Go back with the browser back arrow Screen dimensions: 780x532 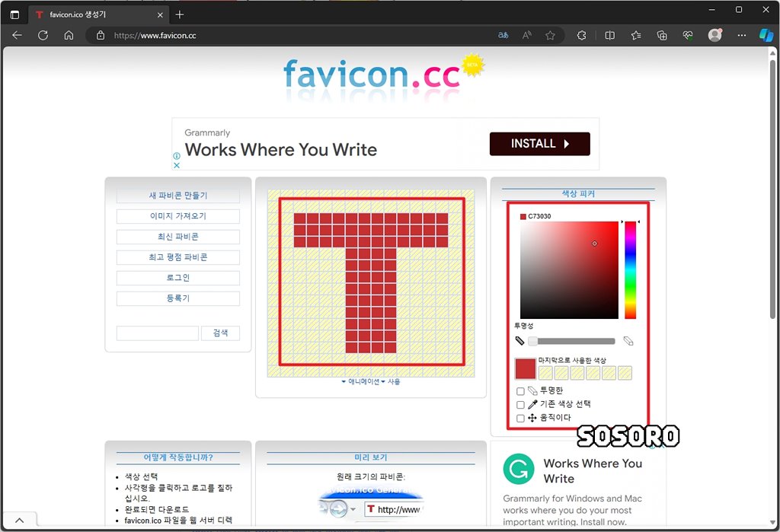point(17,35)
